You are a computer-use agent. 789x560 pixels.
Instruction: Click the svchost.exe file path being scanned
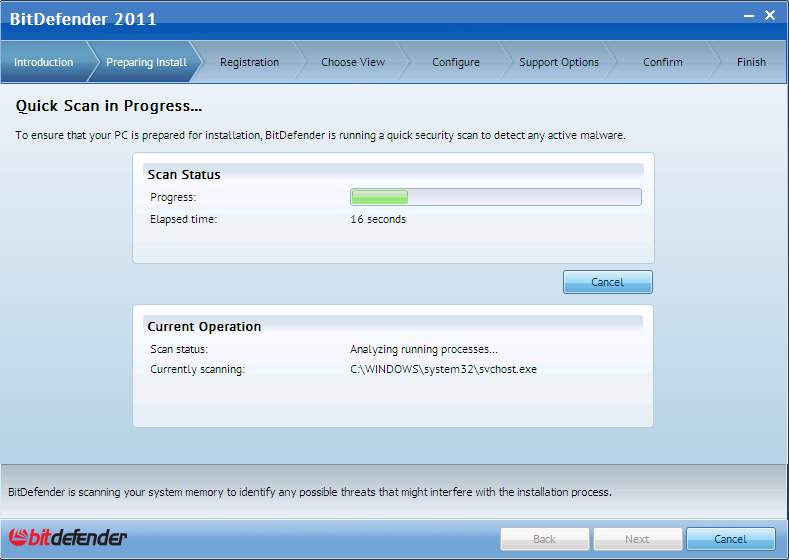click(x=443, y=369)
